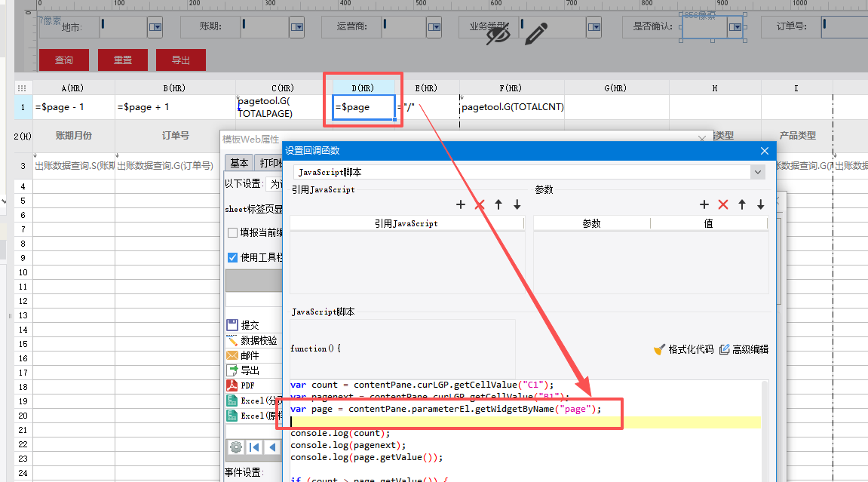
Task: Click the previous-page arrow icon
Action: (272, 447)
